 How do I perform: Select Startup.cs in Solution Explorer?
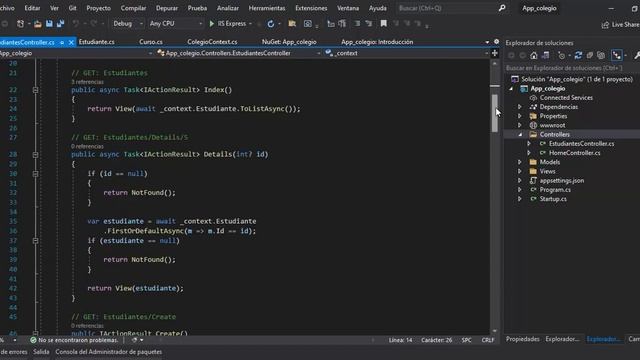[553, 199]
